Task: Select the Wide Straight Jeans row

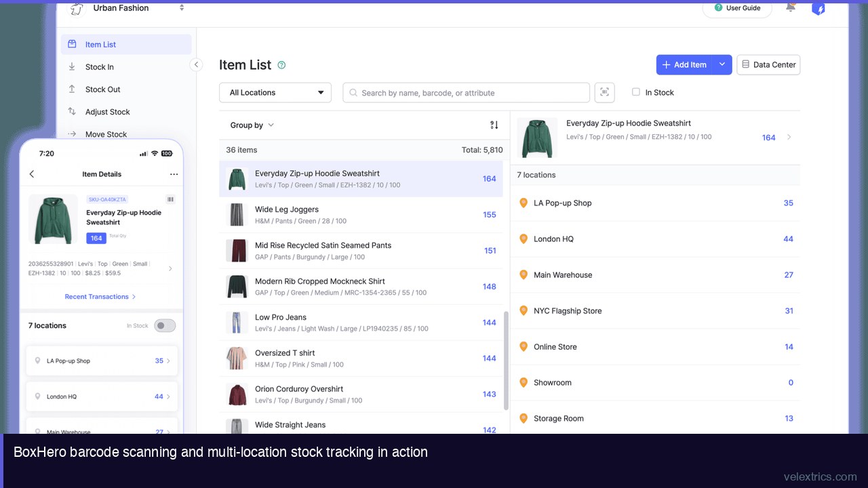Action: pos(361,424)
